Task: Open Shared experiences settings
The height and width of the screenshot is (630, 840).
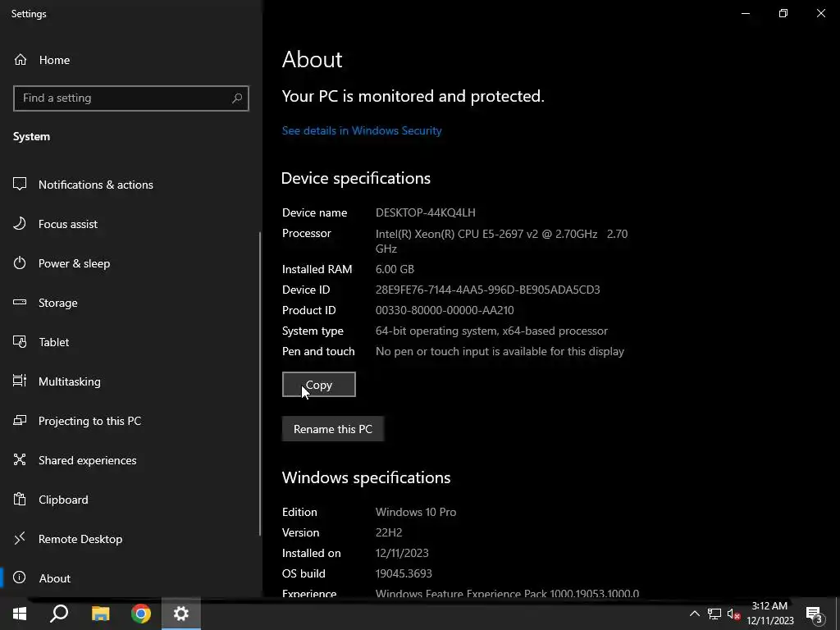Action: 87,460
